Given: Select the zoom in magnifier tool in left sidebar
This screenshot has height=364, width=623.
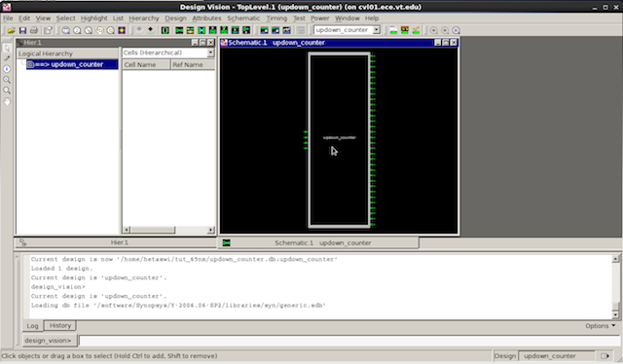Looking at the screenshot, I should [7, 80].
